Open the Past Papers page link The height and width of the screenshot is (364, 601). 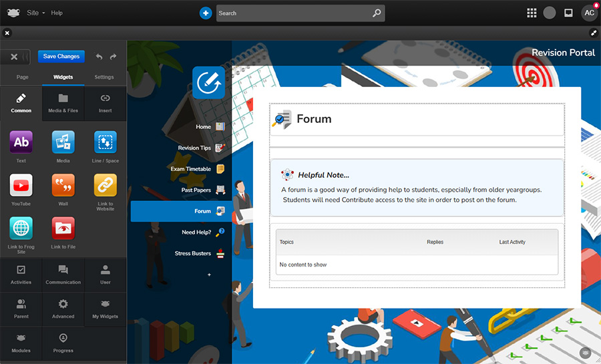[x=196, y=190]
